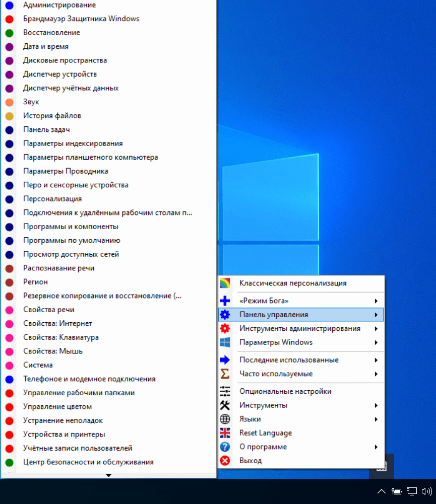Open Диспетчер учётных данных
Viewport: 436px width, 504px height.
(108, 88)
